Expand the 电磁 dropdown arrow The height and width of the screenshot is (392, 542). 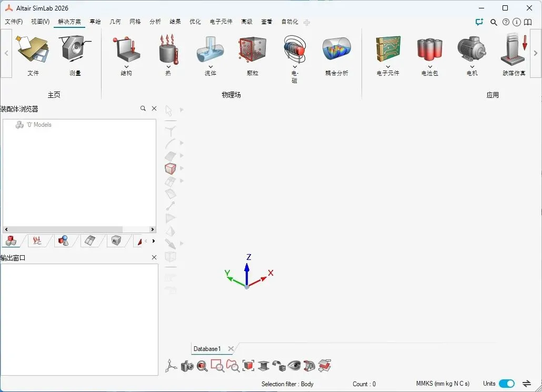tap(295, 67)
